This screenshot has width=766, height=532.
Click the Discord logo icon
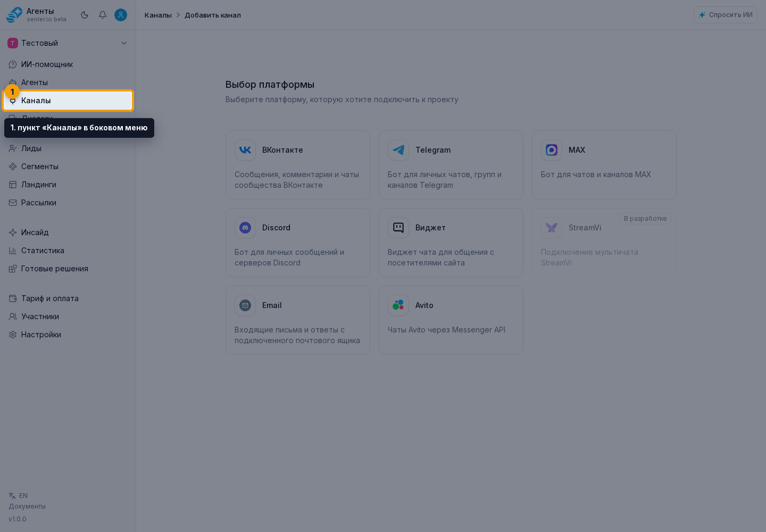pyautogui.click(x=245, y=228)
